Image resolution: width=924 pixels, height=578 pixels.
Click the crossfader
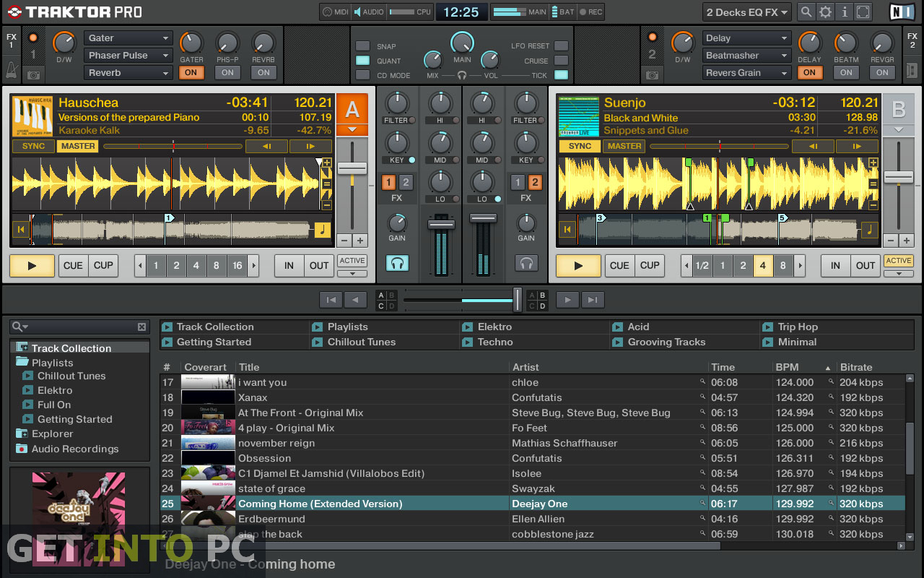pyautogui.click(x=517, y=299)
